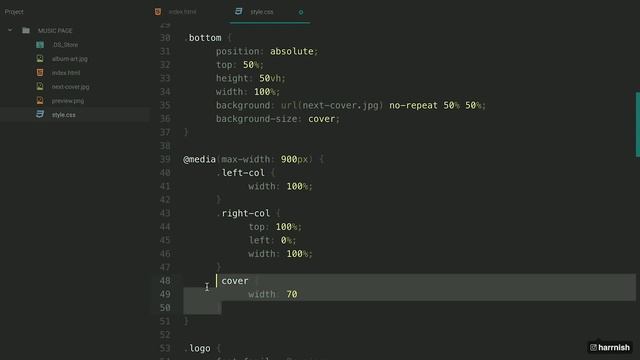Click line number 48 in the gutter
Screen dimensions: 640x360
click(x=165, y=281)
